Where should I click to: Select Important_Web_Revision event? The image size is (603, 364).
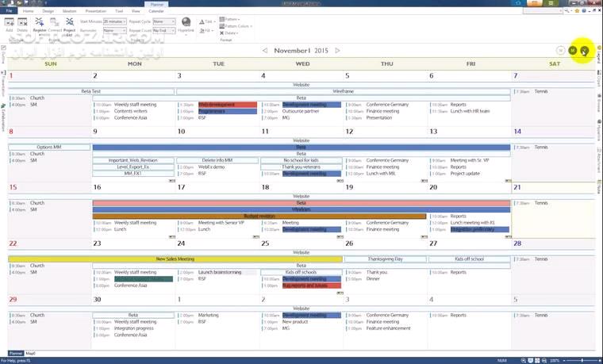(x=133, y=160)
